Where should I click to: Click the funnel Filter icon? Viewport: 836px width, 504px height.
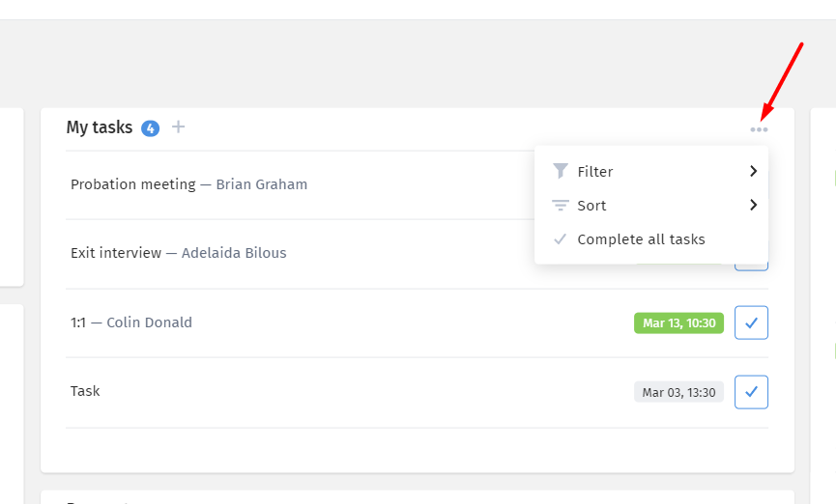point(560,171)
